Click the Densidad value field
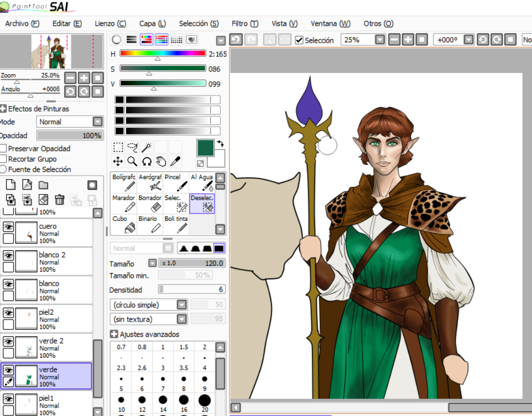This screenshot has width=532, height=416. 192,289
